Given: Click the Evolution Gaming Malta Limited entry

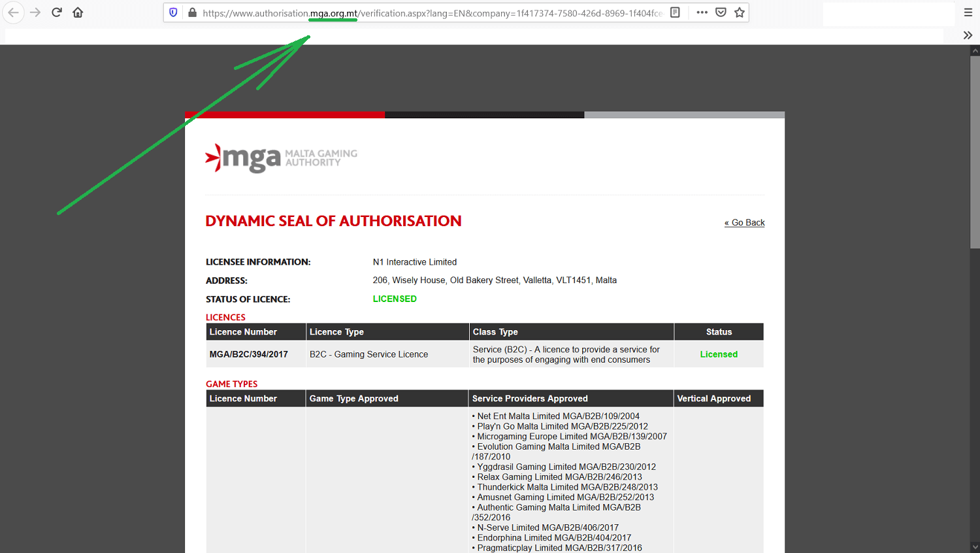Looking at the screenshot, I should [556, 452].
